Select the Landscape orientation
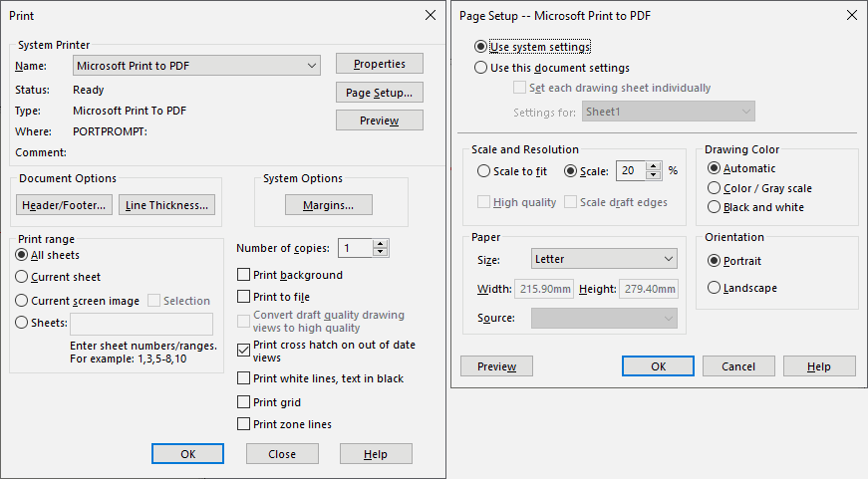Screen dimensions: 868x479 coord(715,288)
